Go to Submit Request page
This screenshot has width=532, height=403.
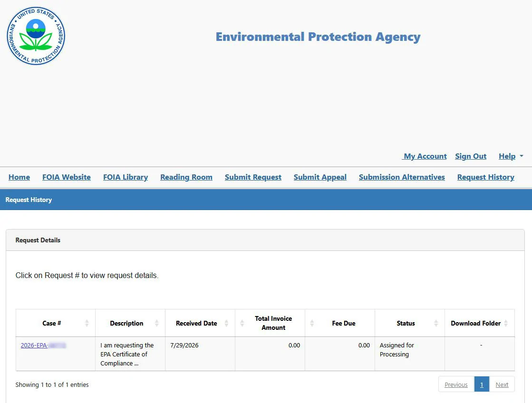[253, 177]
